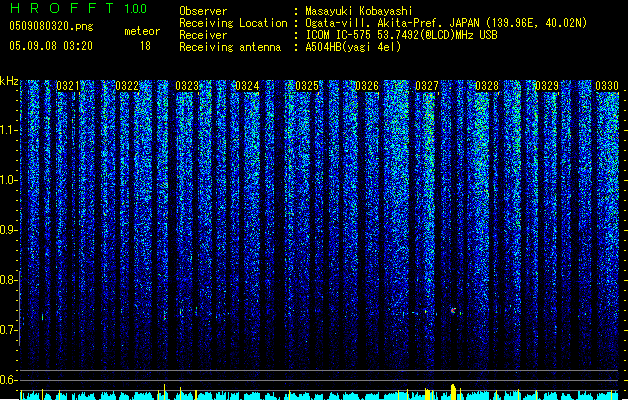The height and width of the screenshot is (400, 629).
Task: Click the 'Receiving antenna' label
Action: (x=230, y=47)
